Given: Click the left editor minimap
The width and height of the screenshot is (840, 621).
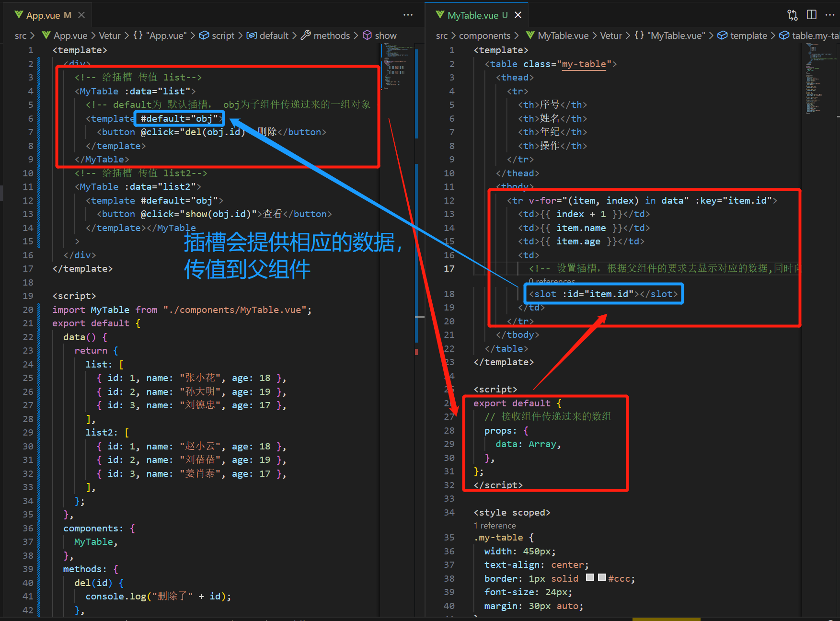Looking at the screenshot, I should [x=397, y=67].
